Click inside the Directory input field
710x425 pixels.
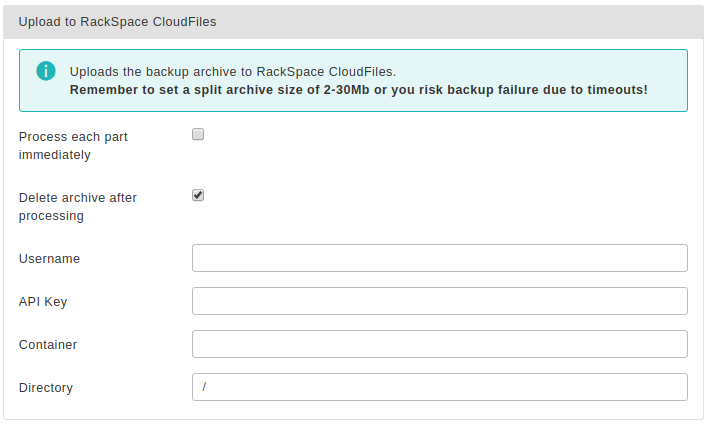point(440,387)
